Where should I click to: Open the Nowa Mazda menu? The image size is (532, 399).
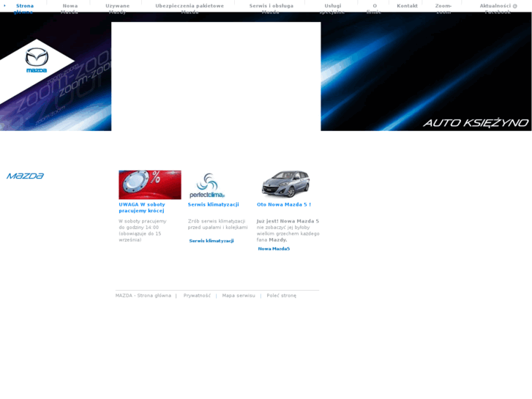tap(70, 9)
